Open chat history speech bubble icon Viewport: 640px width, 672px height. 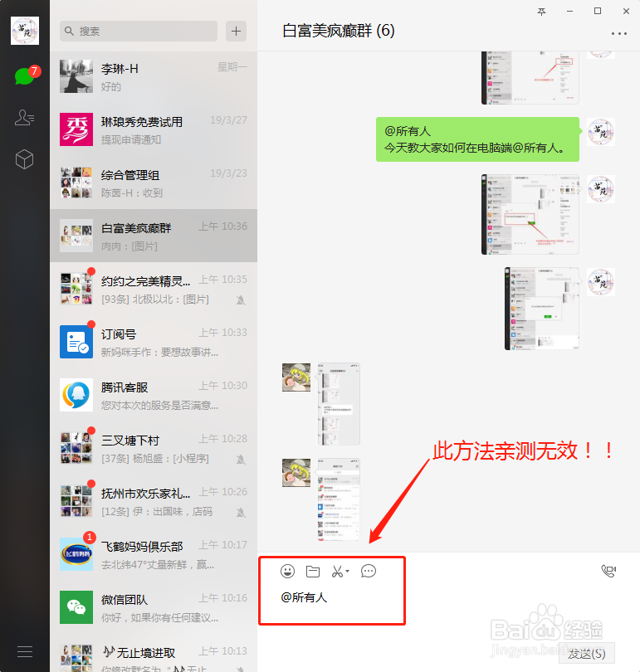[x=369, y=572]
